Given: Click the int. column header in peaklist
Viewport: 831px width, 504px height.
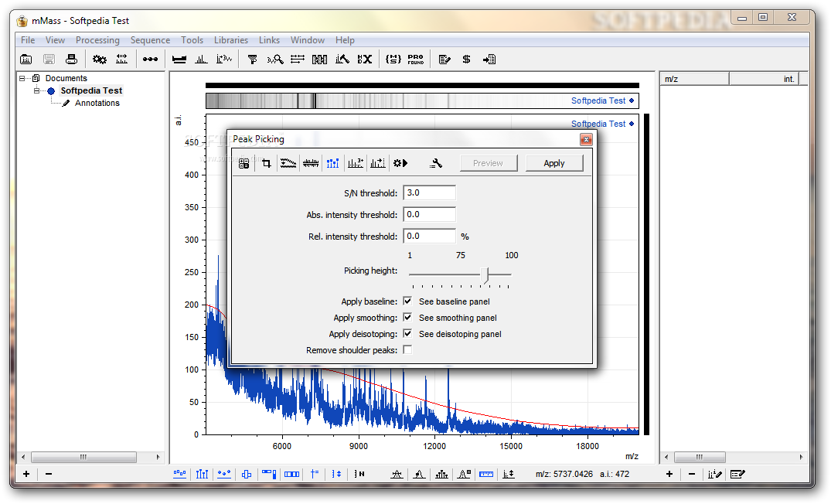Looking at the screenshot, I should tap(764, 79).
